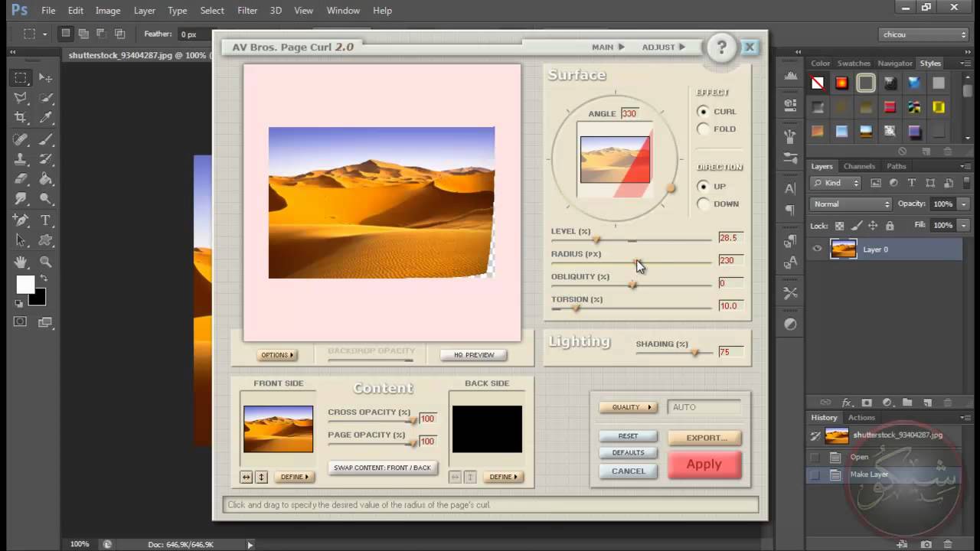Select the Up direction radio button
This screenshot has width=980, height=551.
703,186
